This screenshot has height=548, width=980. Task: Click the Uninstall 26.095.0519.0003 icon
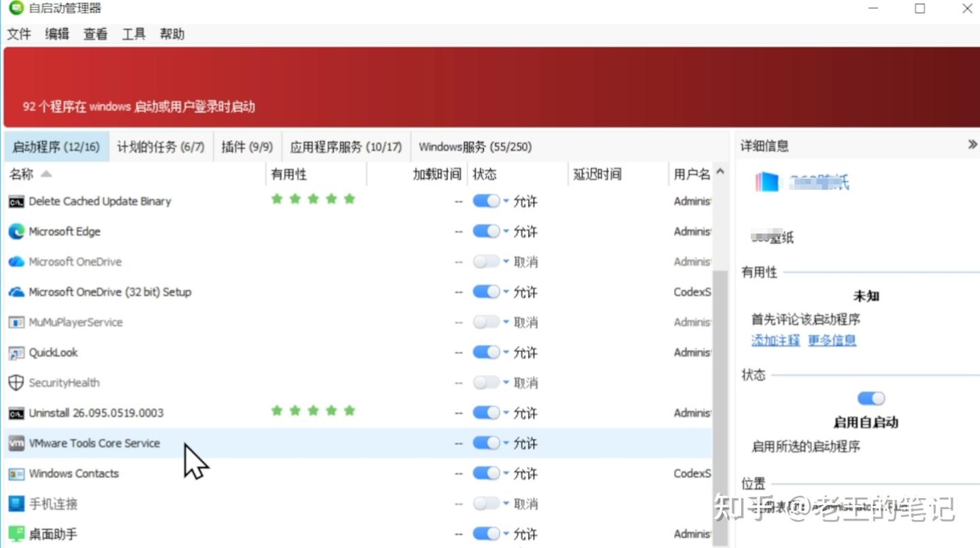point(16,413)
